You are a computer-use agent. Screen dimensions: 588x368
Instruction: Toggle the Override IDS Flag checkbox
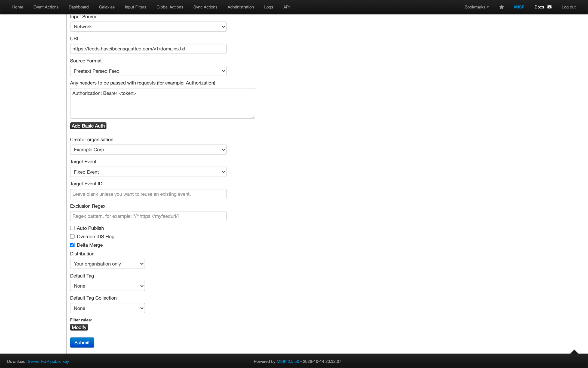coord(72,236)
